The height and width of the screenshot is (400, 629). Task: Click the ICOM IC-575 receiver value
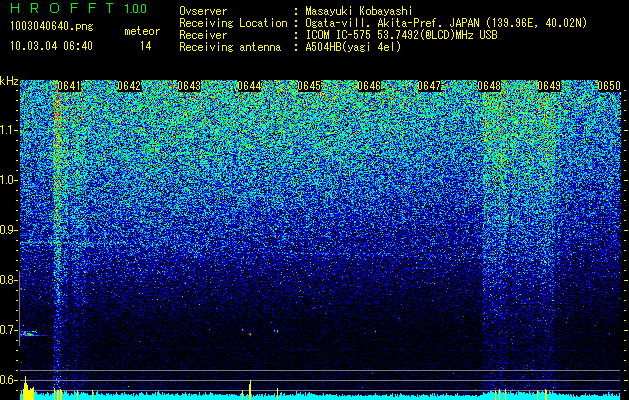click(x=402, y=35)
